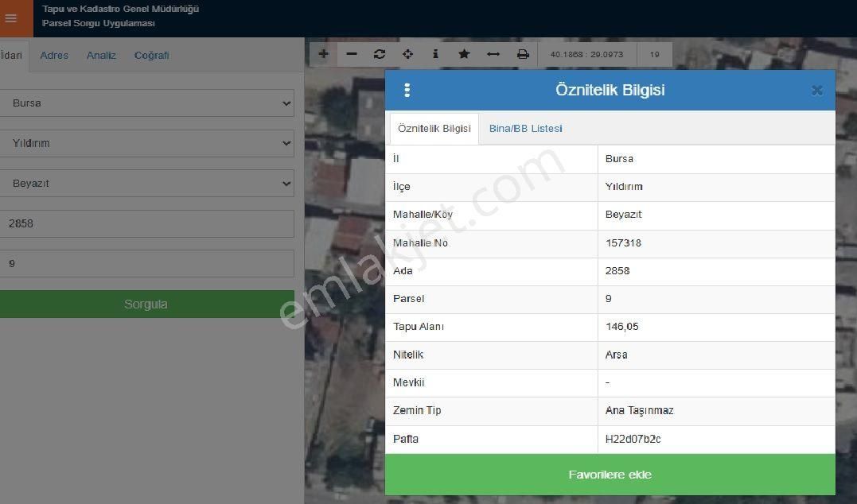This screenshot has width=857, height=504.
Task: Open the Beyazıt neighborhood dropdown
Action: (146, 183)
